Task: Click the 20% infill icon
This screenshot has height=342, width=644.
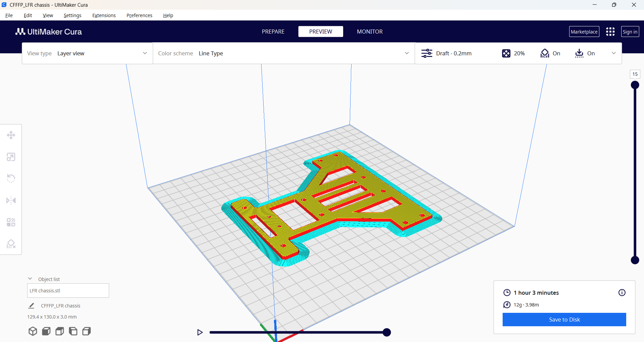Action: pos(506,53)
